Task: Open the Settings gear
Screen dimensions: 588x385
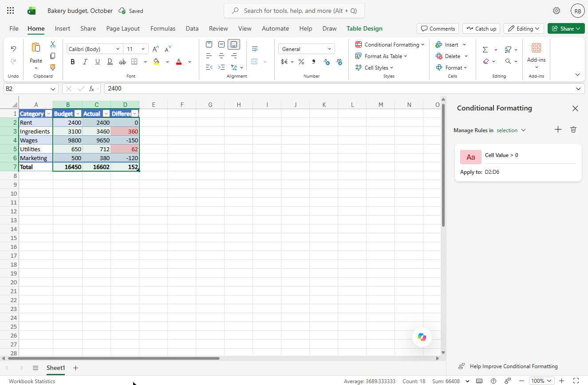Action: (x=556, y=11)
